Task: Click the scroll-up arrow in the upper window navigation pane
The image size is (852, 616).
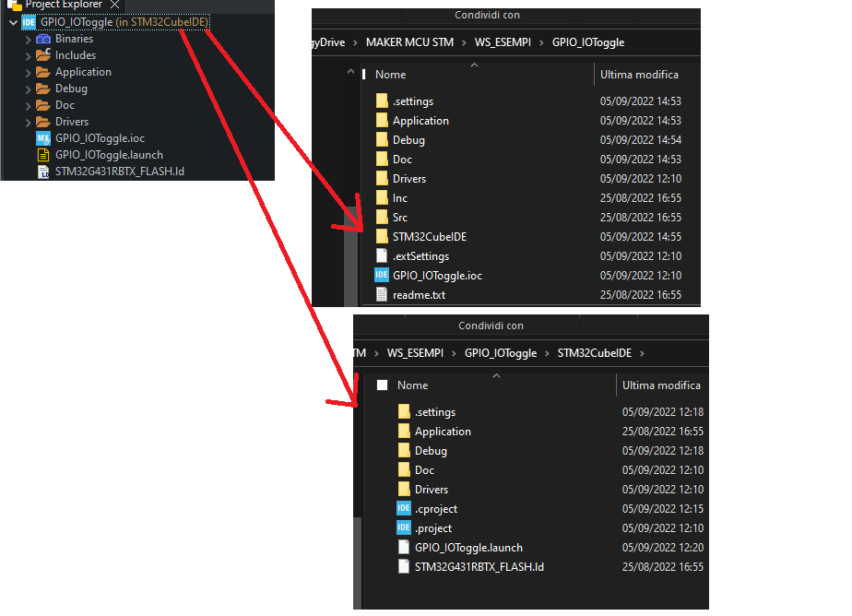Action: pyautogui.click(x=350, y=72)
